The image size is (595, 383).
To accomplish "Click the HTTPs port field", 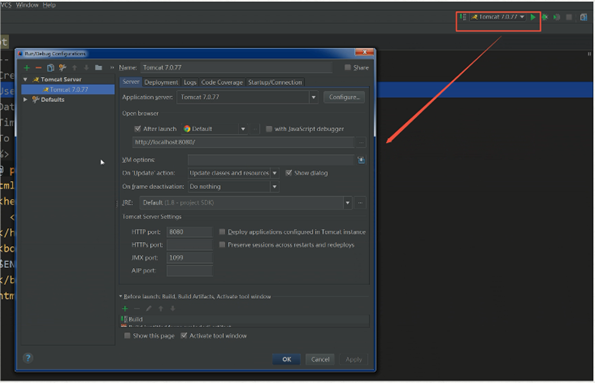I will pyautogui.click(x=189, y=245).
